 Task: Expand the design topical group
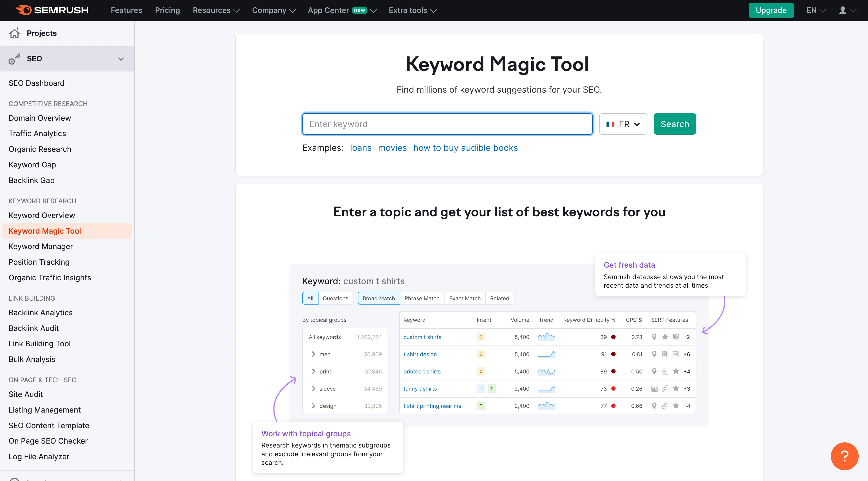click(313, 406)
